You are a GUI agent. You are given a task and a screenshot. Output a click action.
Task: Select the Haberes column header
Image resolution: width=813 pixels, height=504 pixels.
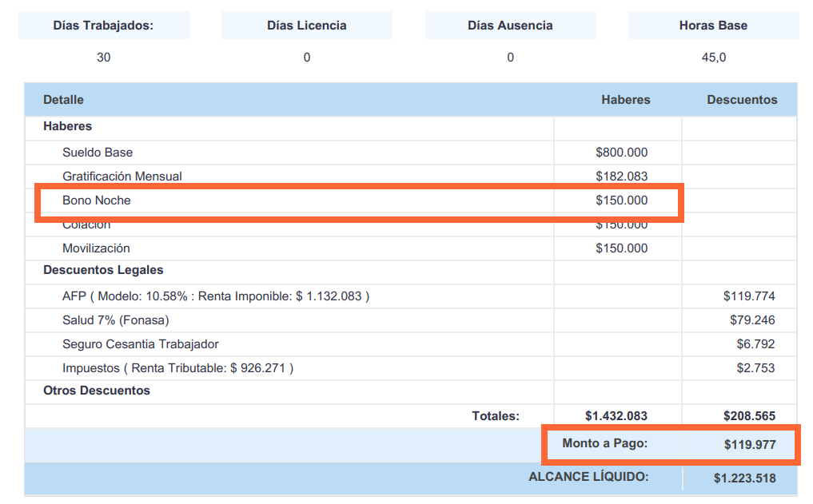[x=626, y=100]
